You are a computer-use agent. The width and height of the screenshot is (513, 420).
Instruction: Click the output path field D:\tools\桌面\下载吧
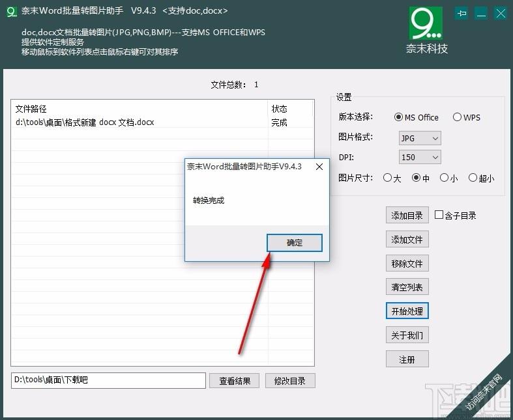(x=108, y=380)
